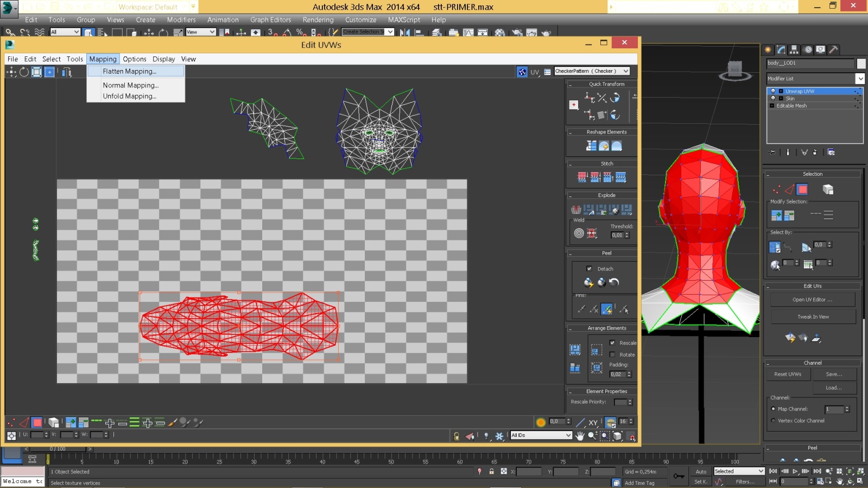Click the Tweak In View button

813,317
